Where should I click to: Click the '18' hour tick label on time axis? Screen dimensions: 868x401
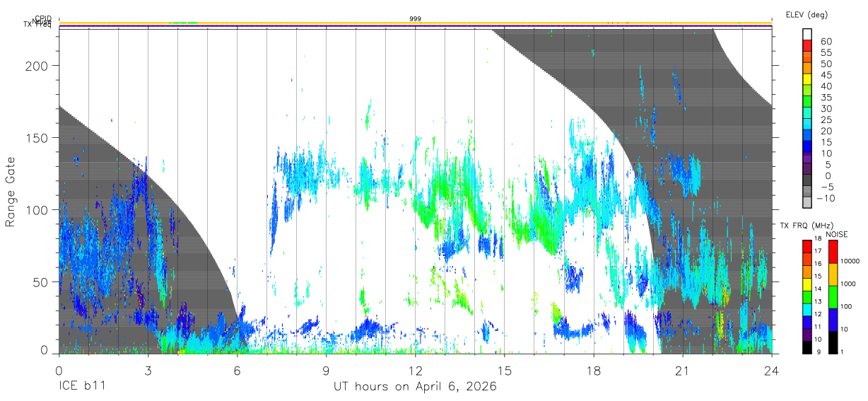pyautogui.click(x=594, y=369)
